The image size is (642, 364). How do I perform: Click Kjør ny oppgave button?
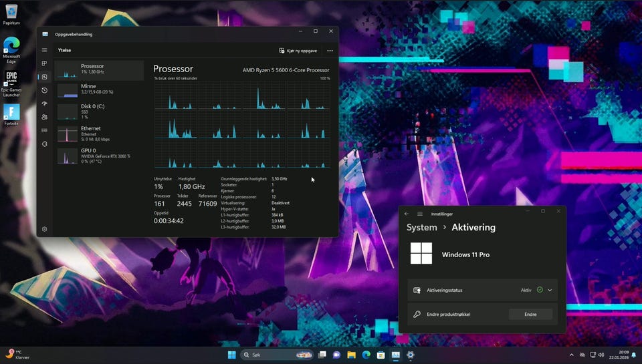tap(298, 51)
